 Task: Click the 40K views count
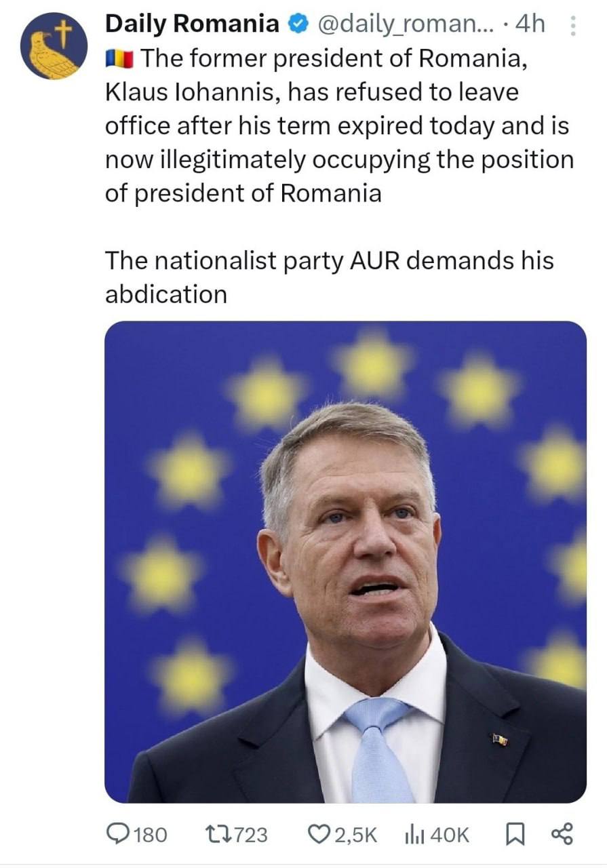point(449,835)
